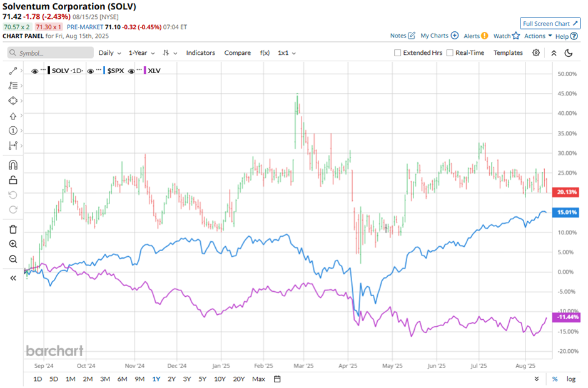
Task: Open the 1x1 layout dropdown
Action: 286,53
